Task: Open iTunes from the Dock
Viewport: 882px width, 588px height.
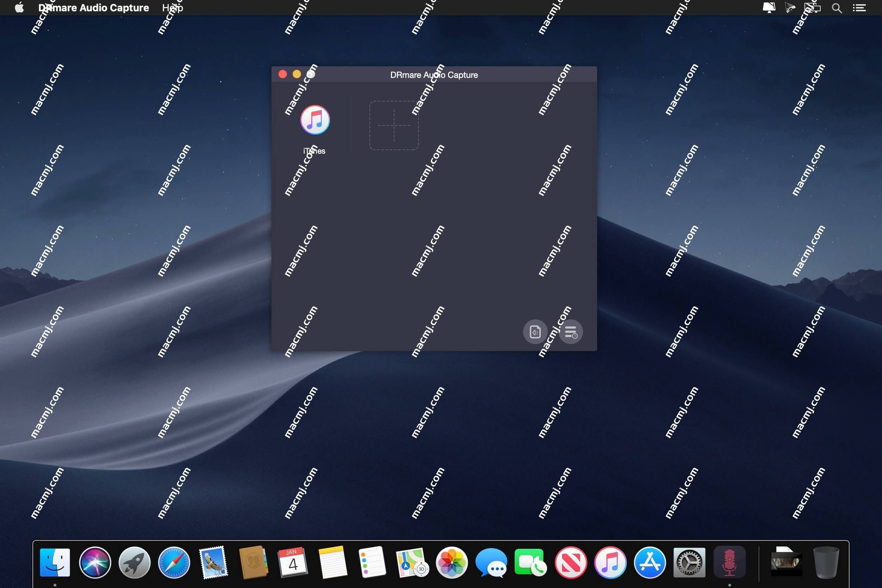Action: coord(610,562)
